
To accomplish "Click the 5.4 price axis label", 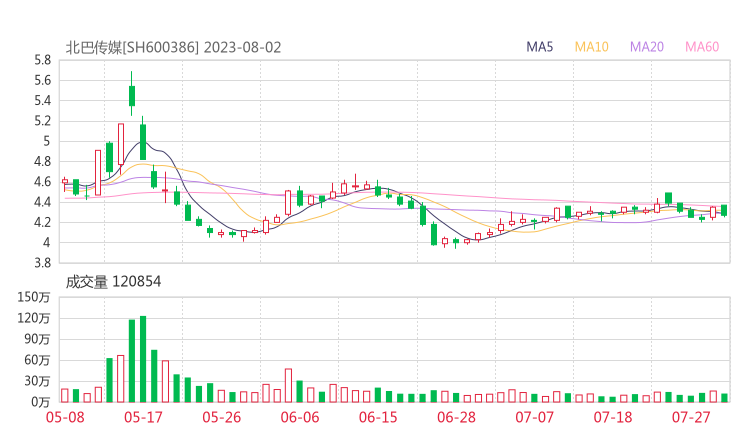I will tap(42, 101).
